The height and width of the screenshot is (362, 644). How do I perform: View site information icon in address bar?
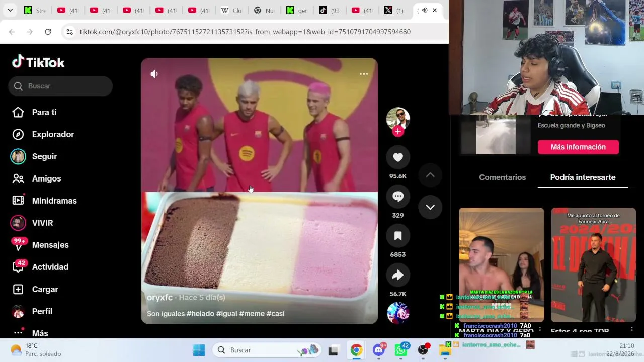click(69, 32)
